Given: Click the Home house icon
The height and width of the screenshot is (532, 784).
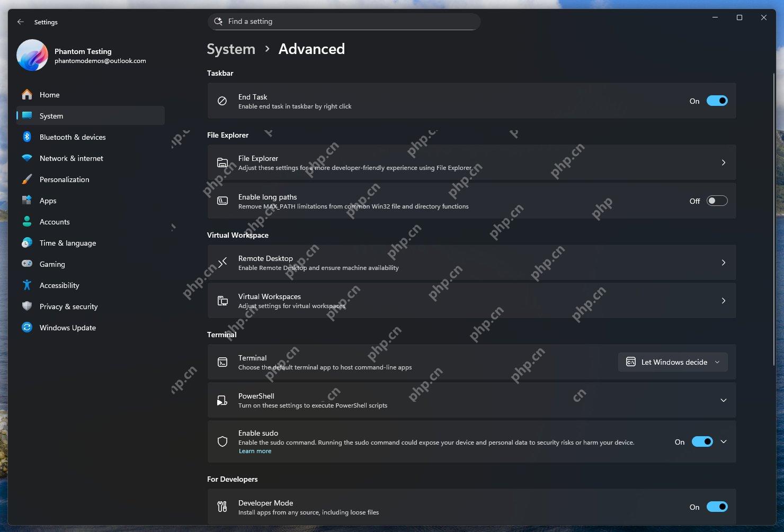Looking at the screenshot, I should coord(27,95).
